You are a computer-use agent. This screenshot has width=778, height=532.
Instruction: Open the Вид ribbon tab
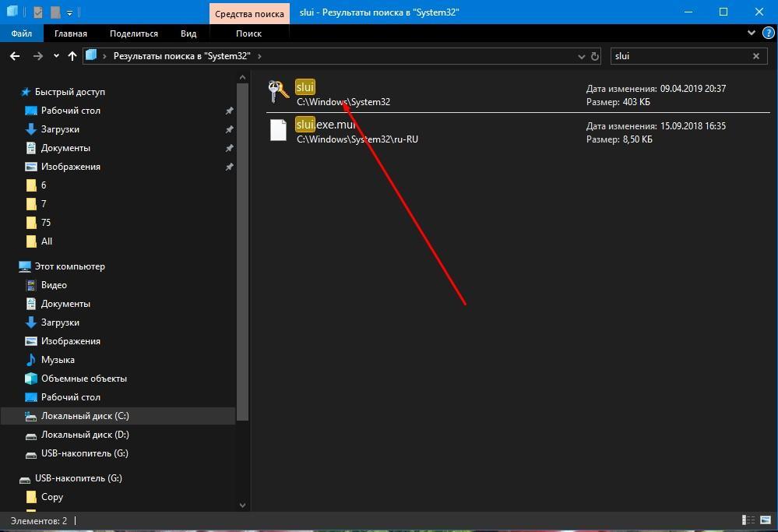[188, 33]
